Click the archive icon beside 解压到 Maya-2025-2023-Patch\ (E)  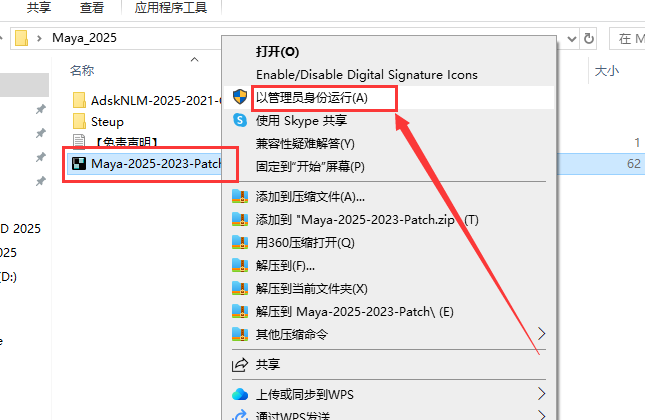click(240, 311)
